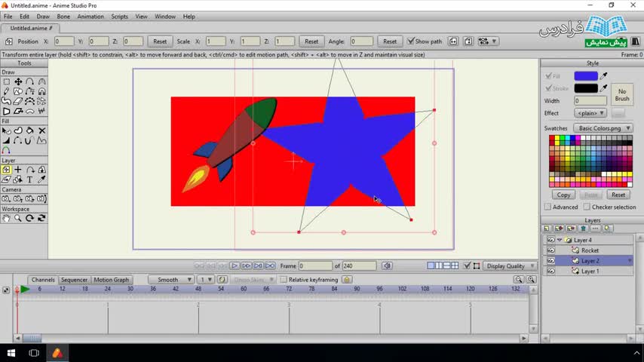This screenshot has width=644, height=362.
Task: Collapse the Layer 4 group triangle
Action: 560,240
